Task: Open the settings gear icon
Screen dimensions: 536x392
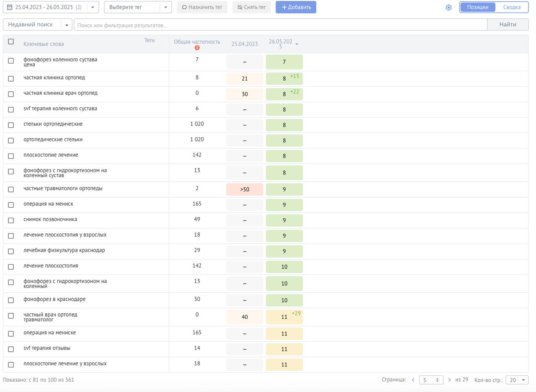Action: (x=448, y=8)
